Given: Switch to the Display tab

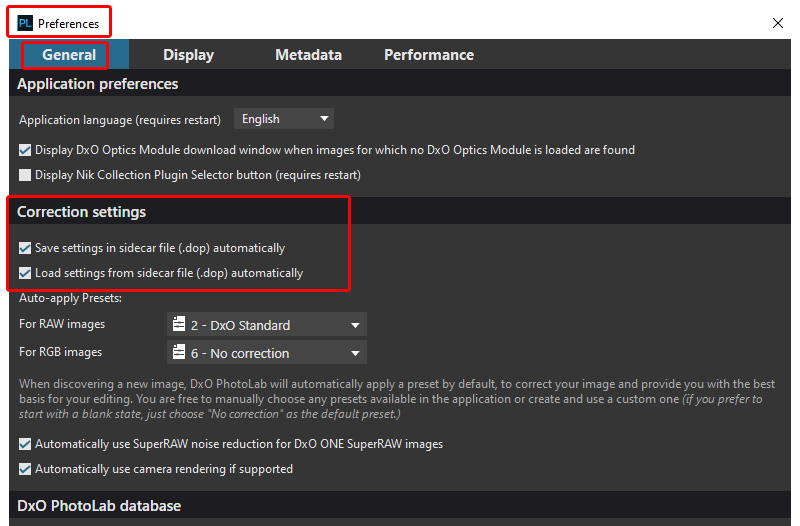Looking at the screenshot, I should click(188, 55).
